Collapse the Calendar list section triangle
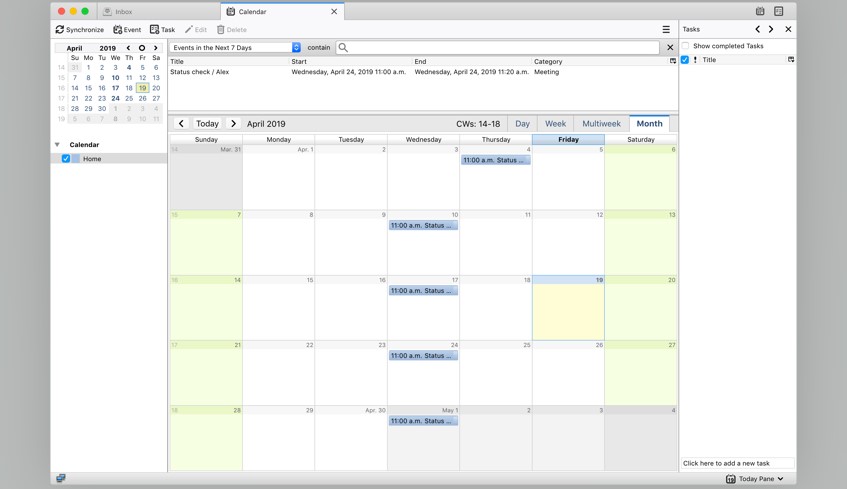 click(x=57, y=145)
